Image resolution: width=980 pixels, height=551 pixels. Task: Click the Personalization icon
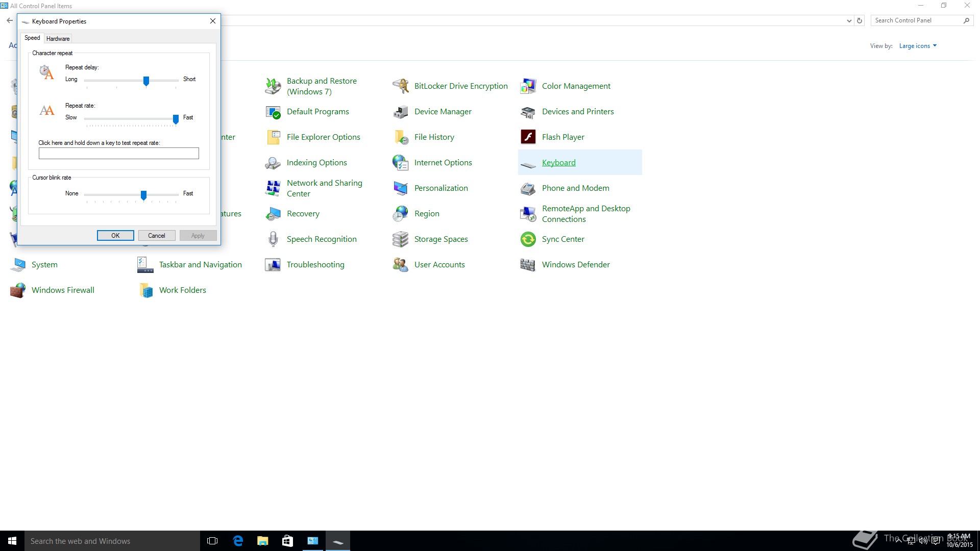pos(401,188)
